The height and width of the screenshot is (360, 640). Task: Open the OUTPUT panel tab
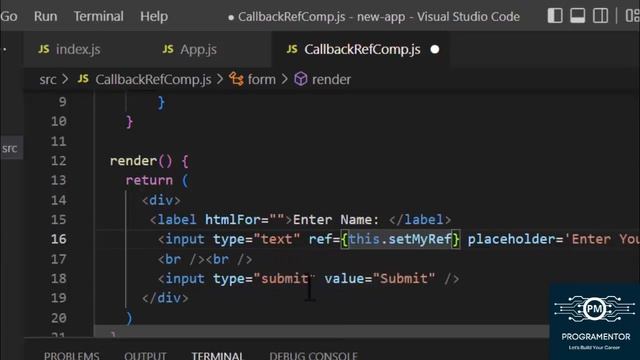(x=145, y=356)
